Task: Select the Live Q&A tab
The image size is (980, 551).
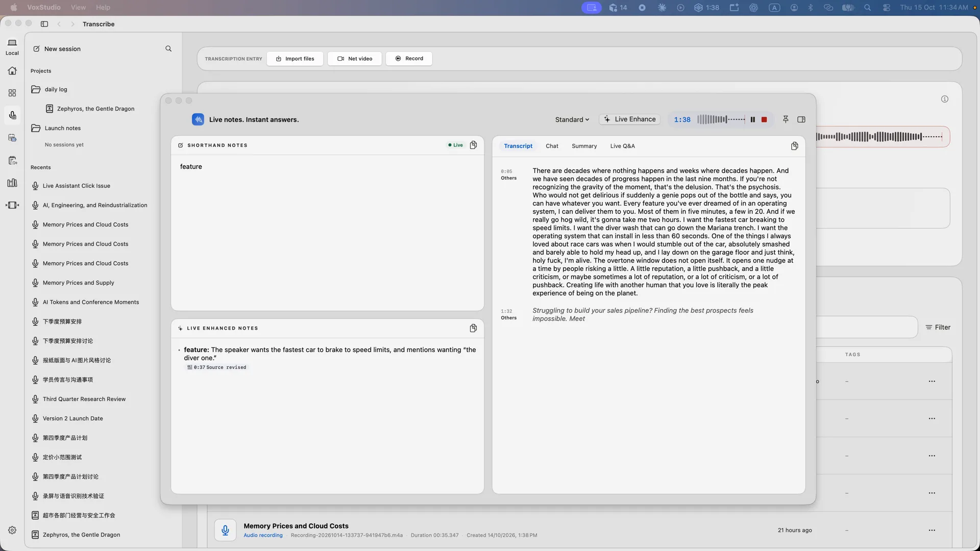Action: click(x=622, y=146)
